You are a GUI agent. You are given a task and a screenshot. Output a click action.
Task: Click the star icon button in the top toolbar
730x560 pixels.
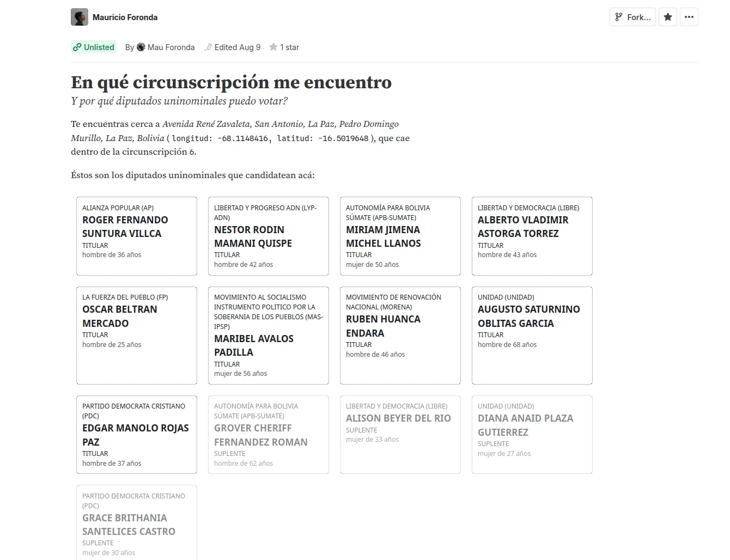click(x=667, y=17)
